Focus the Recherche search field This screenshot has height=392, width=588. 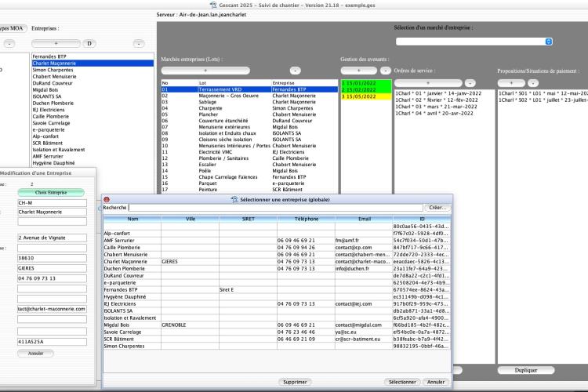[276, 208]
